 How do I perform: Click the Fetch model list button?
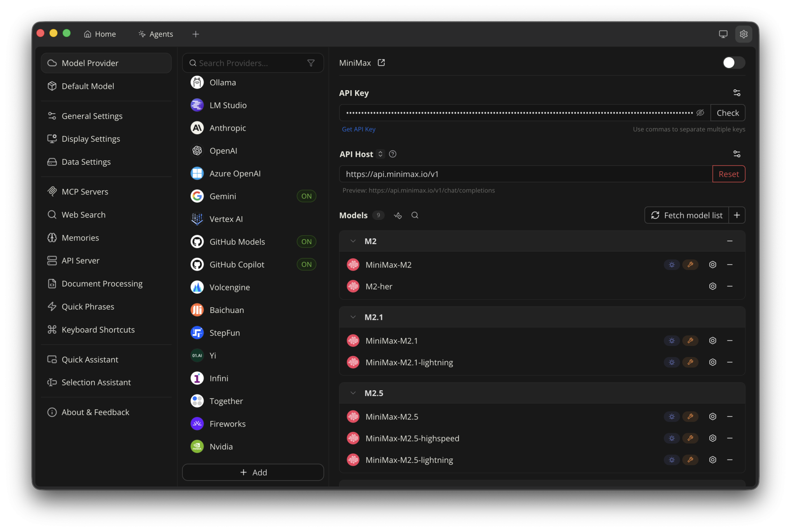tap(687, 215)
